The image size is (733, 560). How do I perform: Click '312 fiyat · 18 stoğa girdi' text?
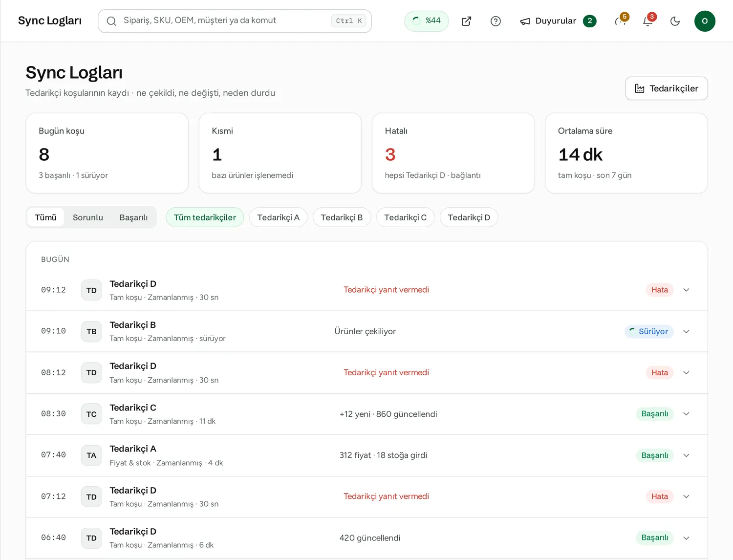(383, 455)
